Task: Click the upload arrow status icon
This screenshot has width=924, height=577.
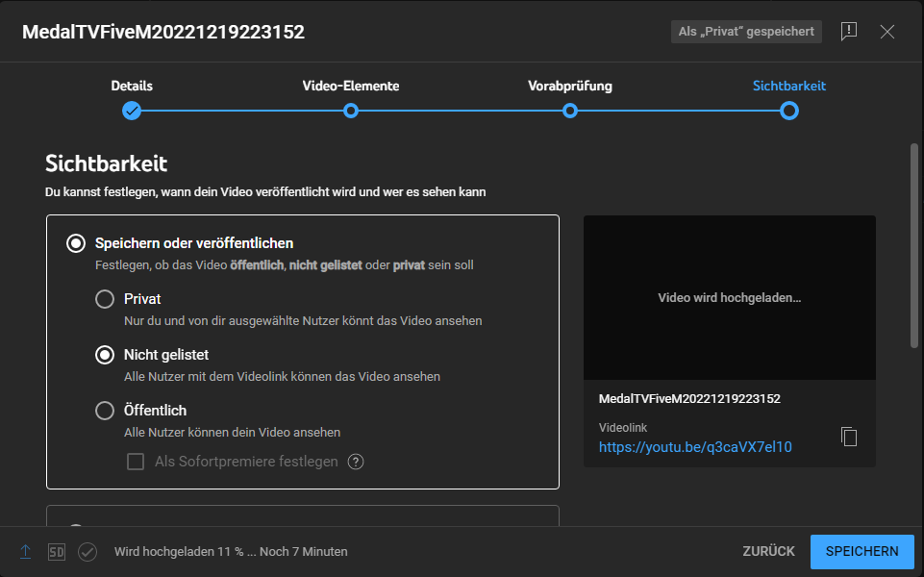Action: [x=25, y=552]
